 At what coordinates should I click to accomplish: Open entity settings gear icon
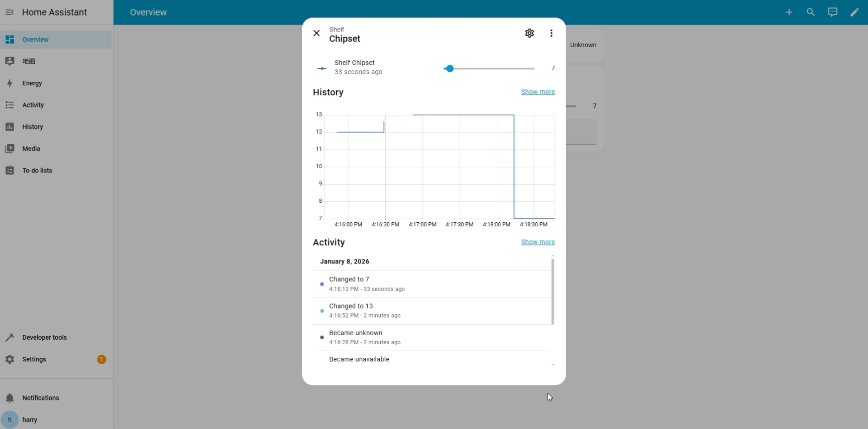coord(529,33)
